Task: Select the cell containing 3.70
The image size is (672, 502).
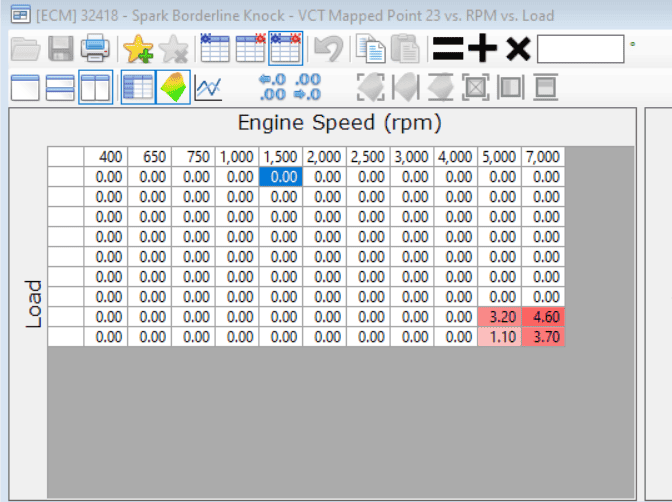Action: tap(543, 337)
